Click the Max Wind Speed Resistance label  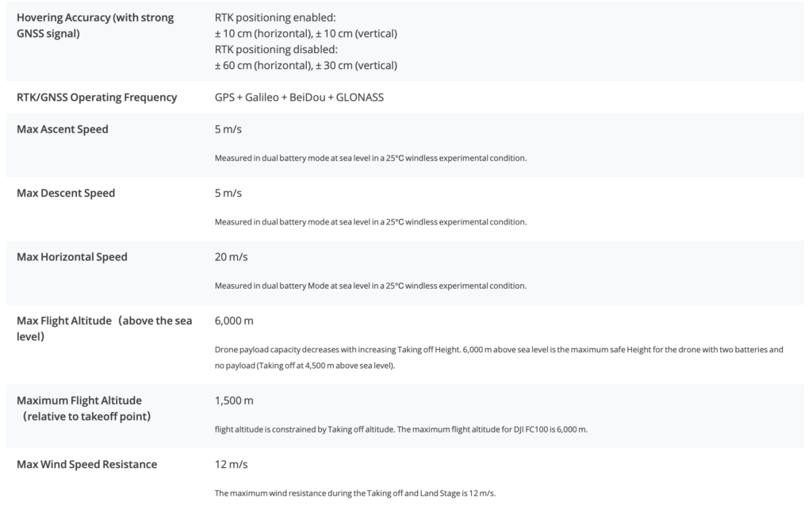coord(86,464)
